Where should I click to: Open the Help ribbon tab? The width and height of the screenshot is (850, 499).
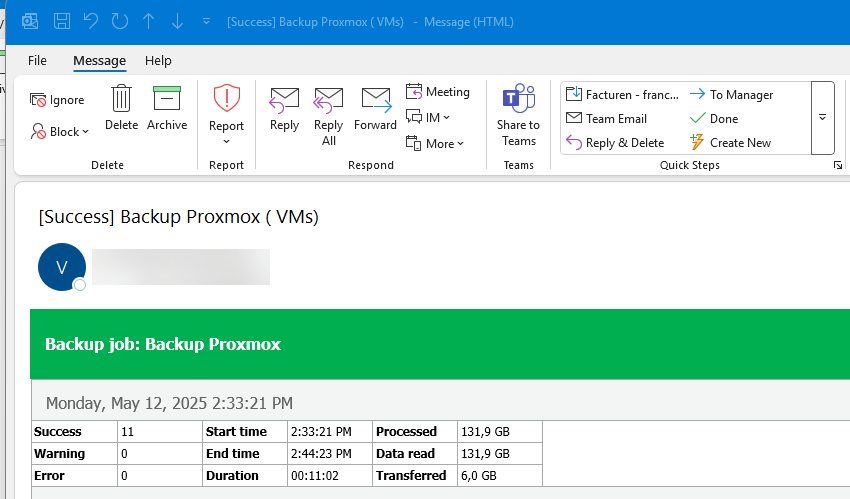[x=158, y=61]
